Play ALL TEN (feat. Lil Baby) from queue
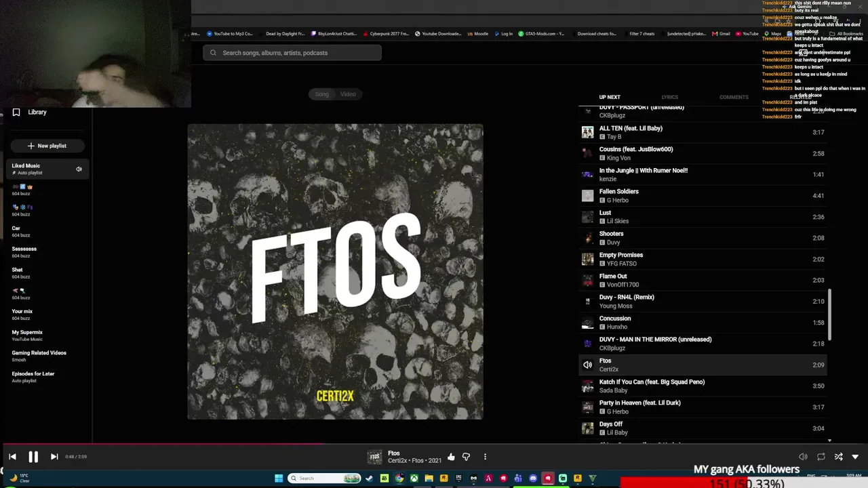 click(x=703, y=132)
